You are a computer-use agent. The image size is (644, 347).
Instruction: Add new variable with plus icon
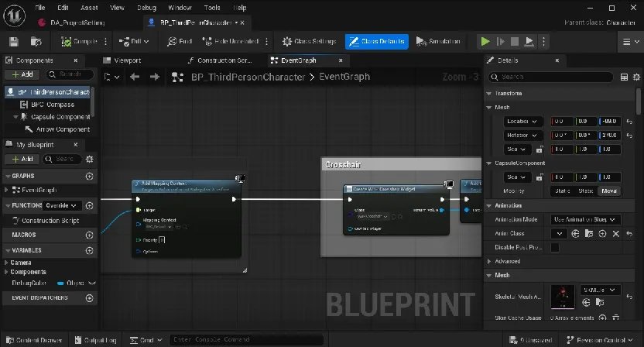pos(90,250)
